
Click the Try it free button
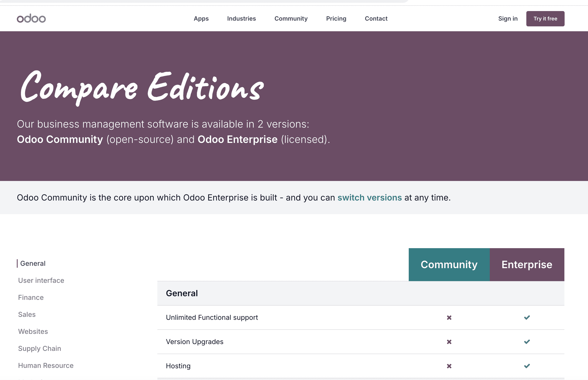(545, 19)
